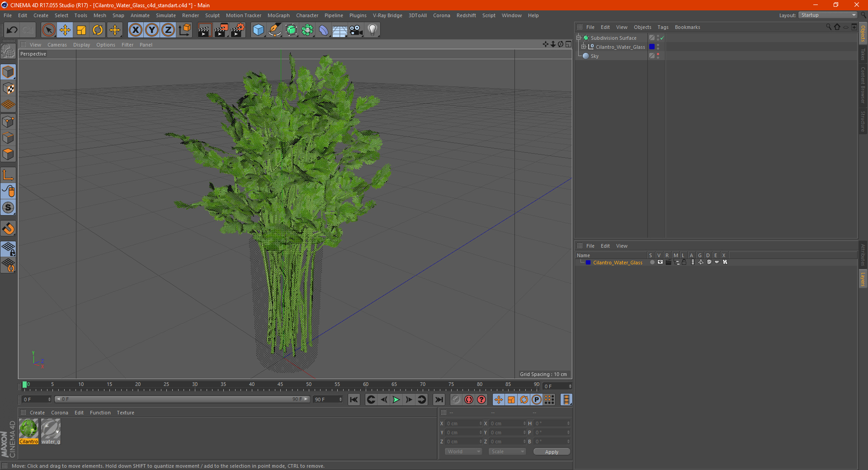Play the animation forward

[396, 399]
